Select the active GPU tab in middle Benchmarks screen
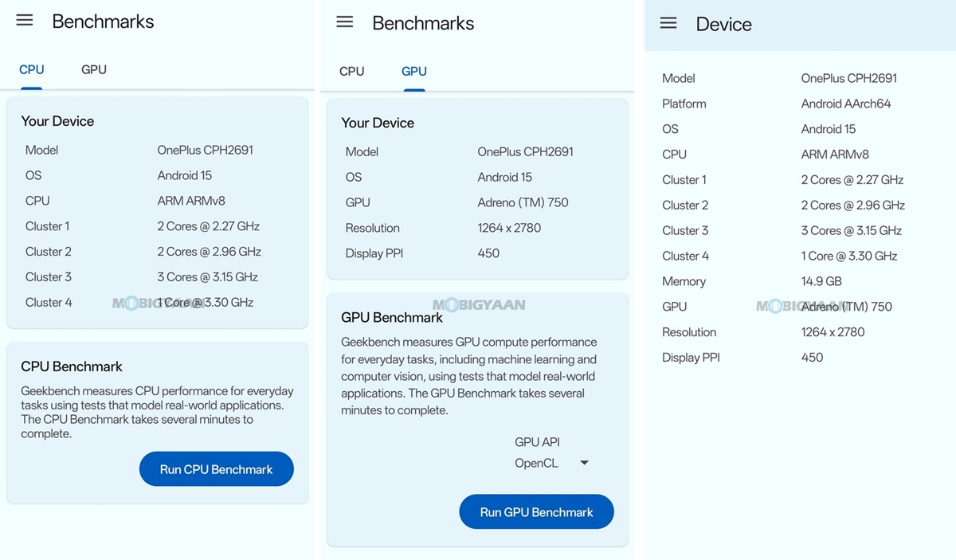Image resolution: width=956 pixels, height=560 pixels. click(x=414, y=71)
